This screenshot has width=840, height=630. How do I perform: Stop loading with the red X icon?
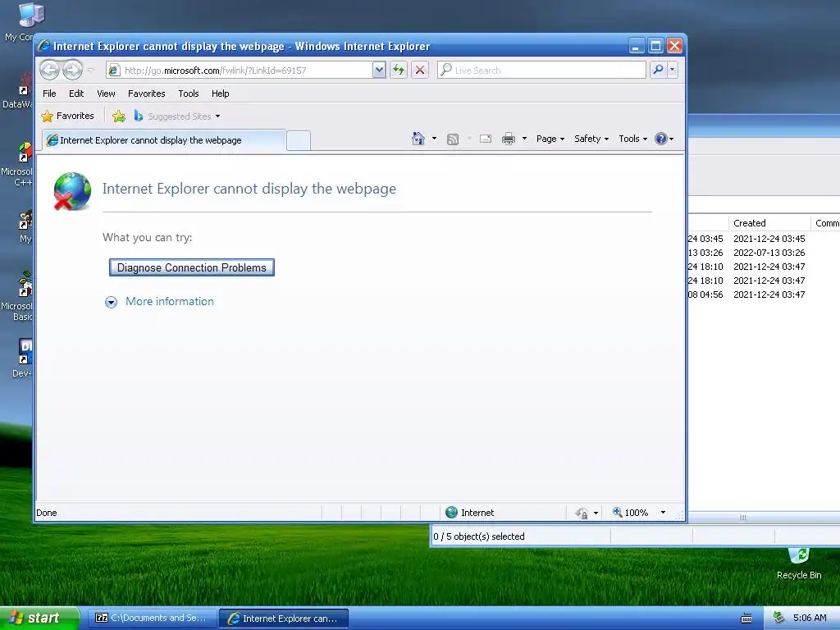click(420, 71)
